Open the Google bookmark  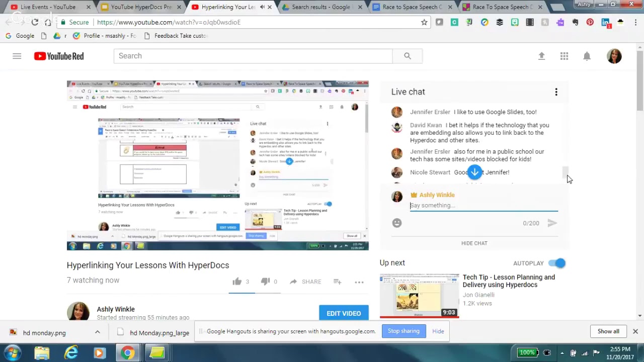point(20,36)
